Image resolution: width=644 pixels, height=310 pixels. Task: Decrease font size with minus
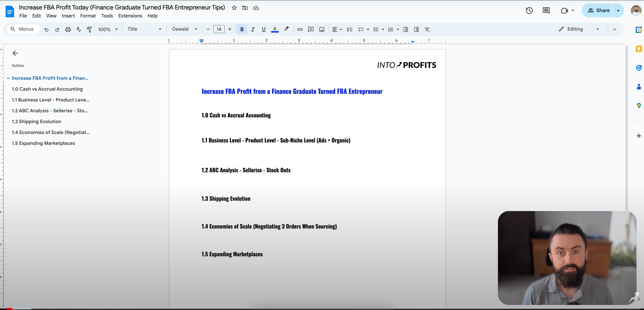coord(208,29)
